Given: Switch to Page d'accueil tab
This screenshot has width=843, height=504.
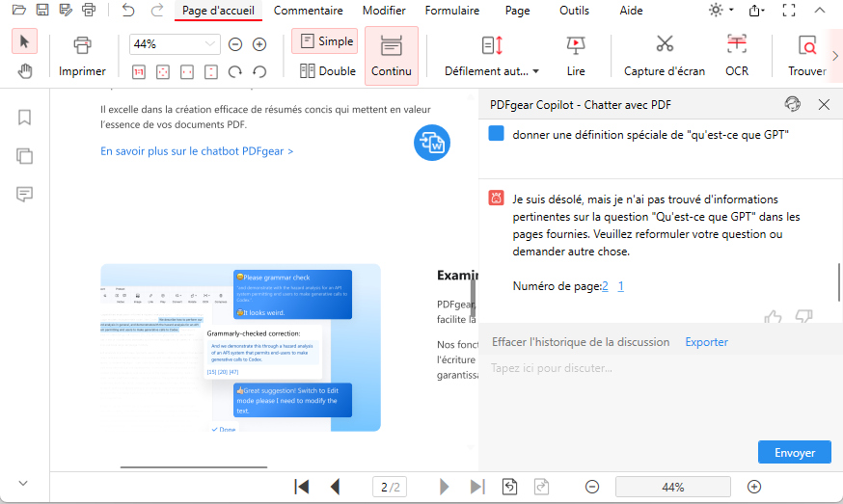Looking at the screenshot, I should [218, 11].
